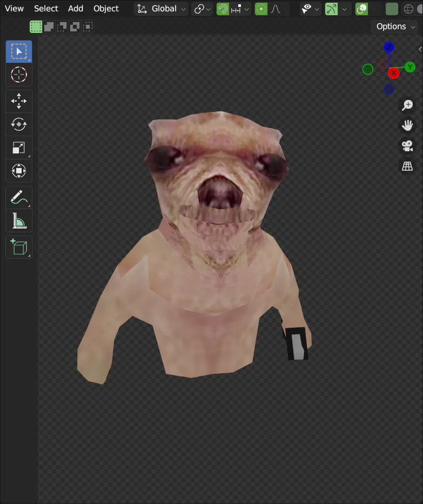This screenshot has width=423, height=504.
Task: Toggle show gizmo button
Action: point(331,9)
